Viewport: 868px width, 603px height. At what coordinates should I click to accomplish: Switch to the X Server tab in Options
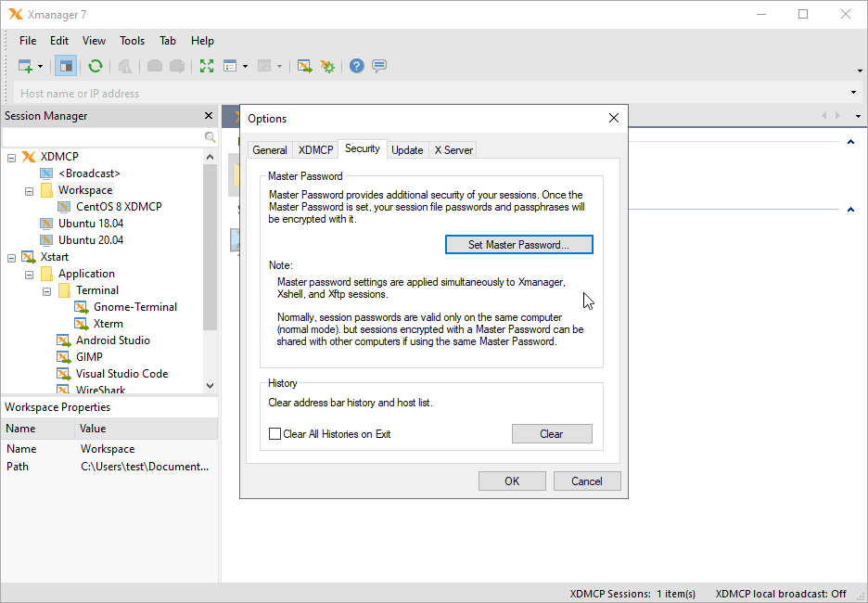coord(453,150)
